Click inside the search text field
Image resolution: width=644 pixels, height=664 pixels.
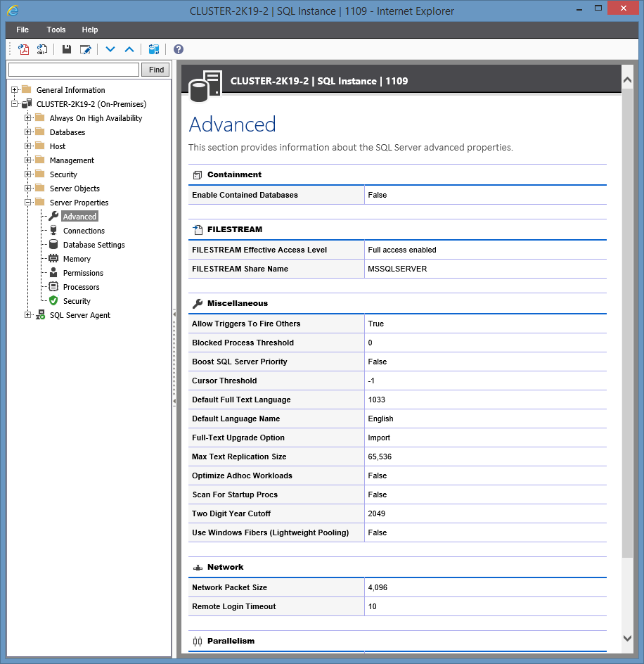point(73,69)
